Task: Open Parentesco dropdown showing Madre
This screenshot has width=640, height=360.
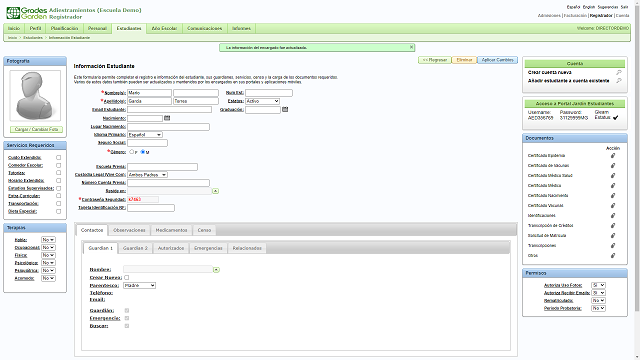Action: 140,285
